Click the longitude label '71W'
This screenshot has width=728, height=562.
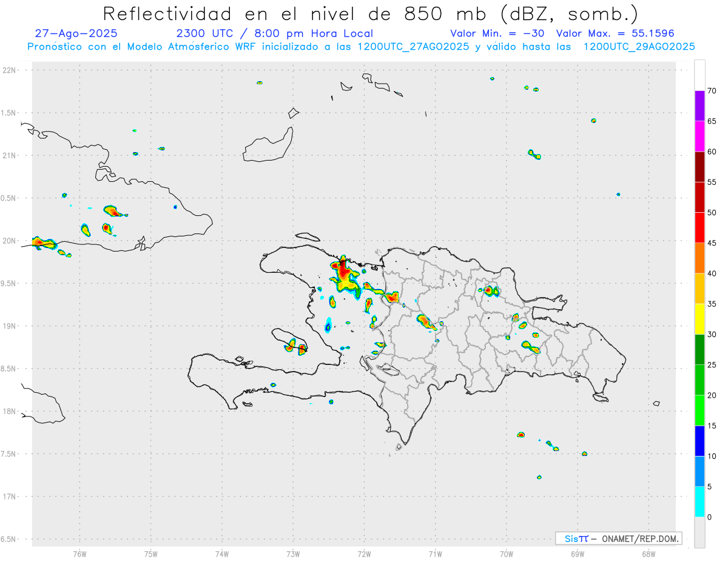[x=435, y=554]
